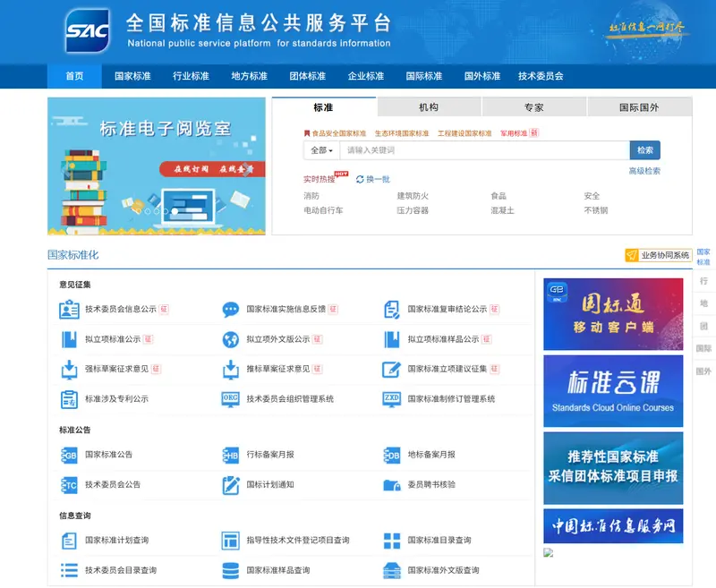Click the HB icon for 行标备案月报
Image resolution: width=716 pixels, height=588 pixels.
pyautogui.click(x=231, y=456)
